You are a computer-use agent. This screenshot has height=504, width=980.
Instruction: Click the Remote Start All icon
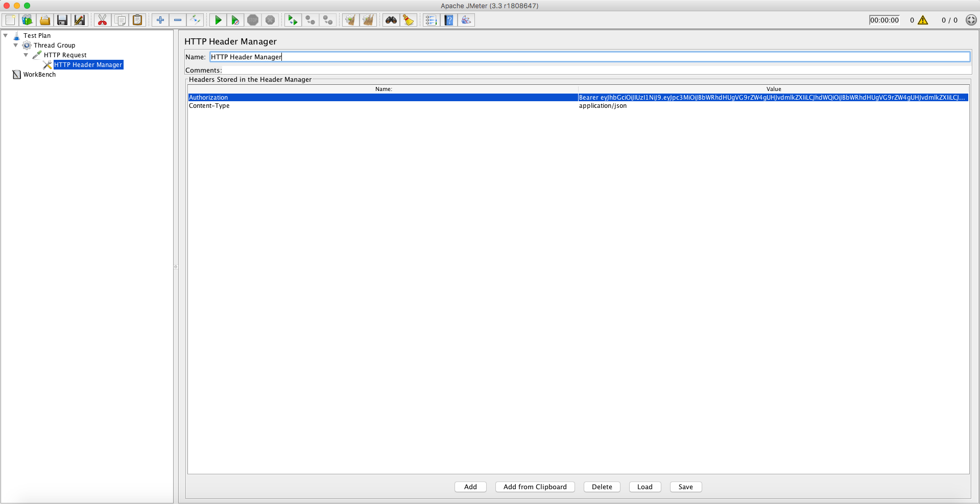point(293,20)
